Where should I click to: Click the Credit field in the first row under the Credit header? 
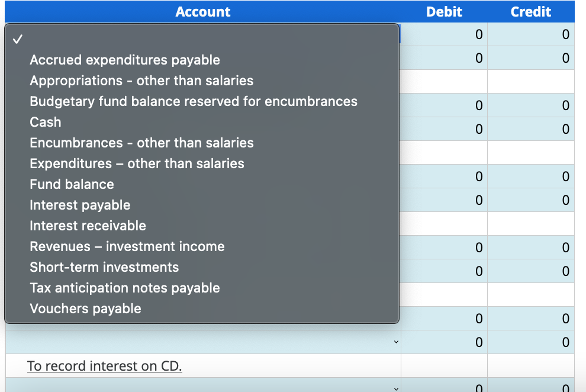pyautogui.click(x=531, y=34)
